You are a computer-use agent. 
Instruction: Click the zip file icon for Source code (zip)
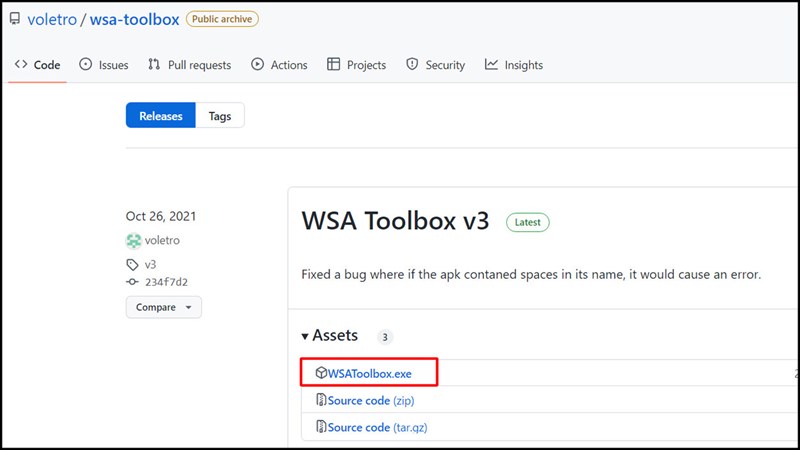[x=321, y=400]
